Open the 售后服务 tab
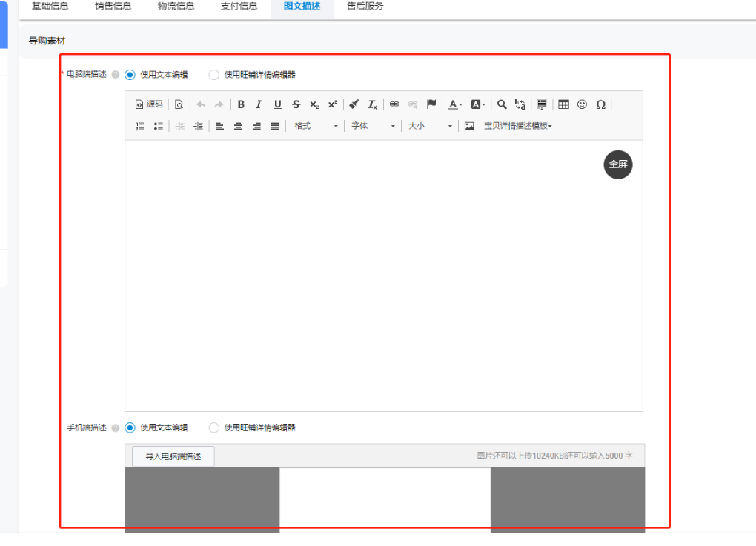Viewport: 756px width, 546px height. tap(365, 7)
